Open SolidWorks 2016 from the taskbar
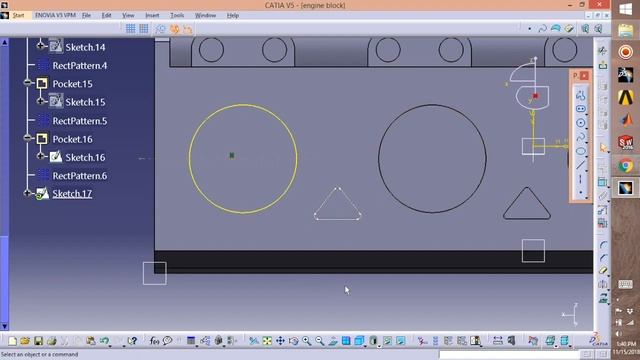 [625, 143]
